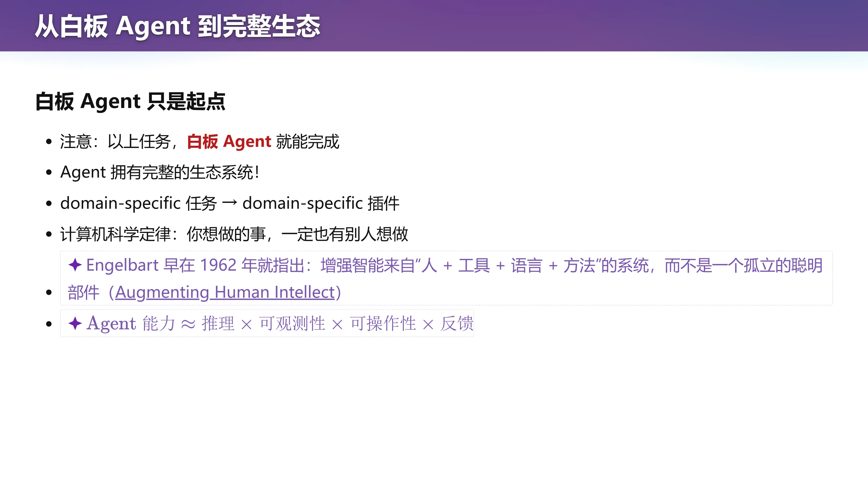Click the arrow between 任务 and domain-specific 插件
Screen dimensions: 868x488
pos(230,203)
